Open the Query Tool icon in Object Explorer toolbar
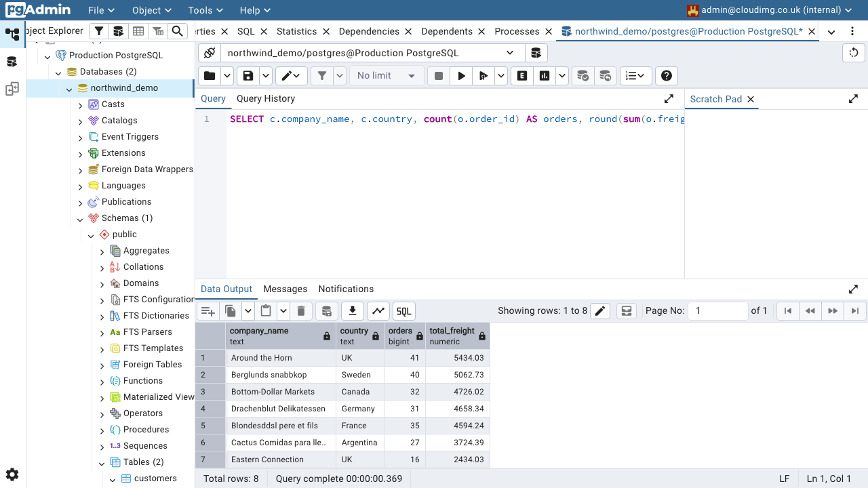The width and height of the screenshot is (868, 488). 119,31
